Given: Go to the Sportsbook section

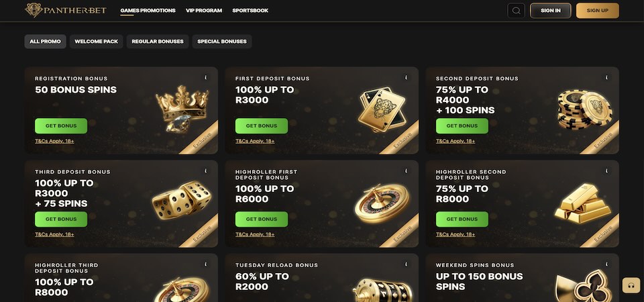Looking at the screenshot, I should coord(250,11).
